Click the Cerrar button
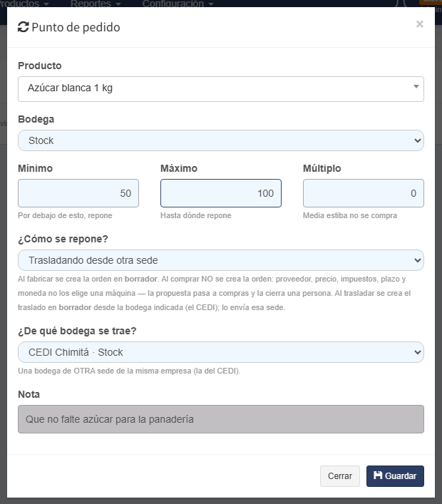The height and width of the screenshot is (504, 442). pos(340,476)
